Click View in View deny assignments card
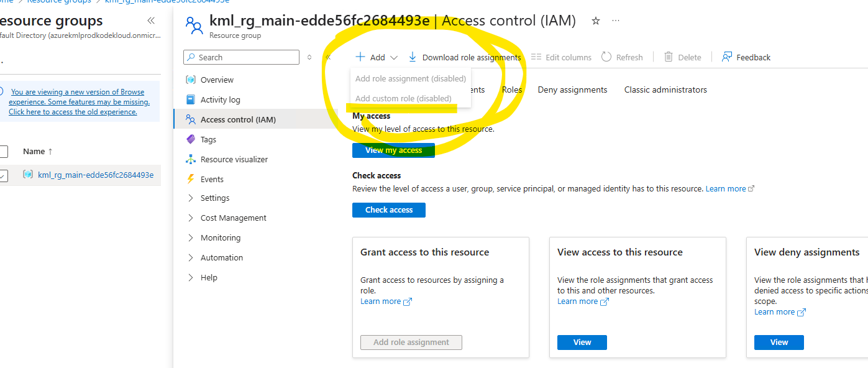 pyautogui.click(x=779, y=343)
